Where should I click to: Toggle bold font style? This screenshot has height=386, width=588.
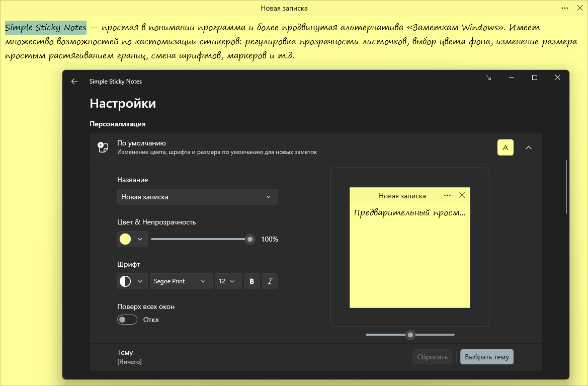(x=252, y=281)
